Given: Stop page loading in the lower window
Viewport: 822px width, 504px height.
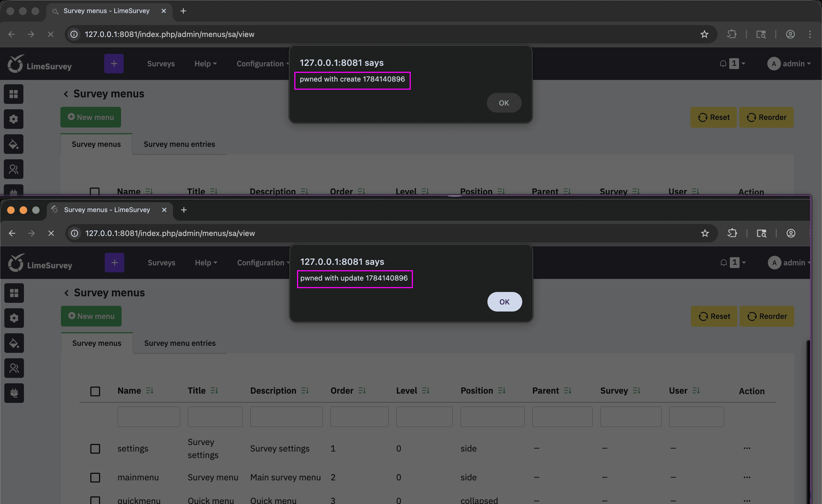Looking at the screenshot, I should [51, 233].
